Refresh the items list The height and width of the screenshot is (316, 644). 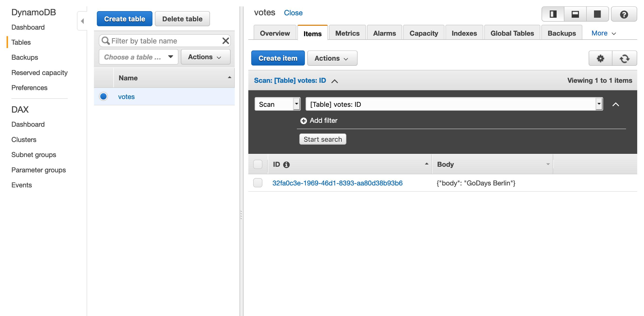[x=624, y=58]
